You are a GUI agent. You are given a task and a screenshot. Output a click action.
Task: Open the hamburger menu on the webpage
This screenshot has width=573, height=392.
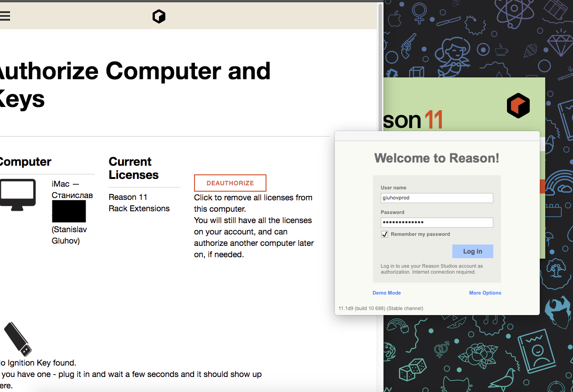5,16
